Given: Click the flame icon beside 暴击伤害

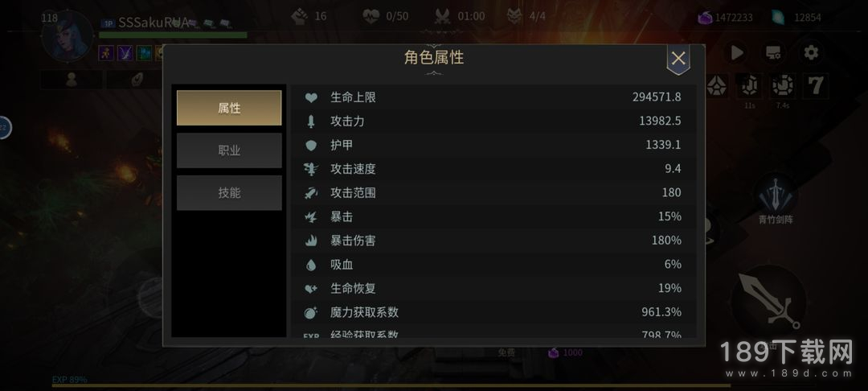Looking at the screenshot, I should (311, 241).
